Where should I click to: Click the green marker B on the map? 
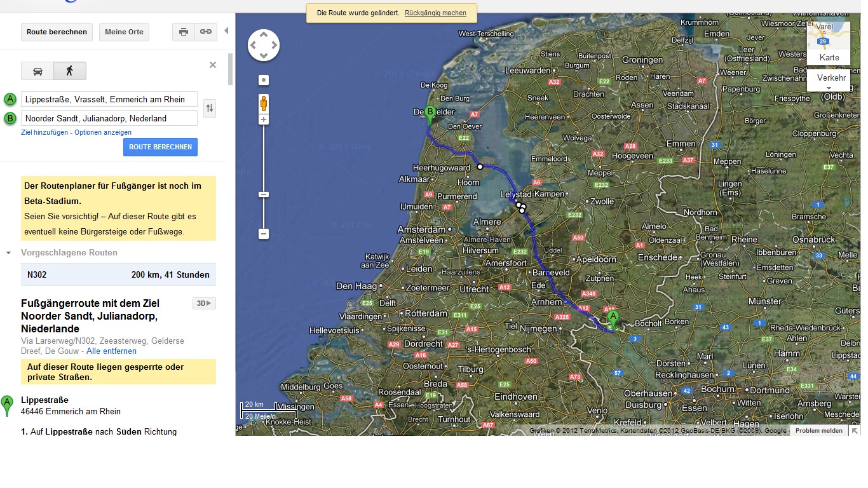tap(430, 116)
